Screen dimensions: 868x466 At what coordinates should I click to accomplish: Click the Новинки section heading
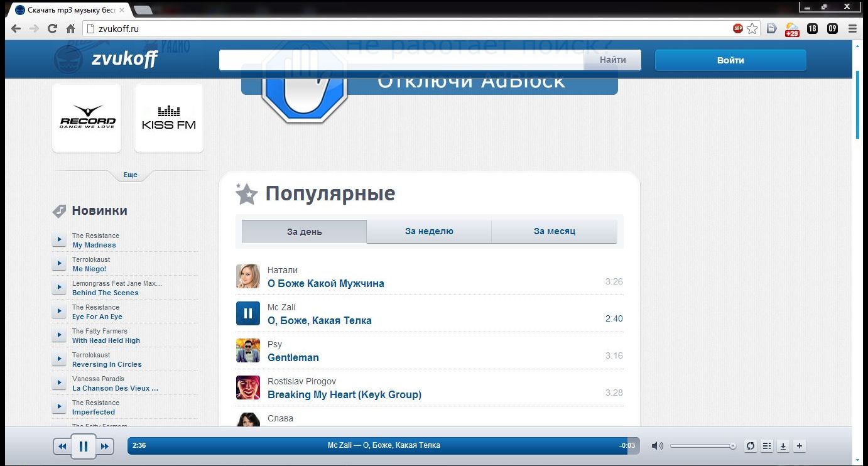pos(100,210)
